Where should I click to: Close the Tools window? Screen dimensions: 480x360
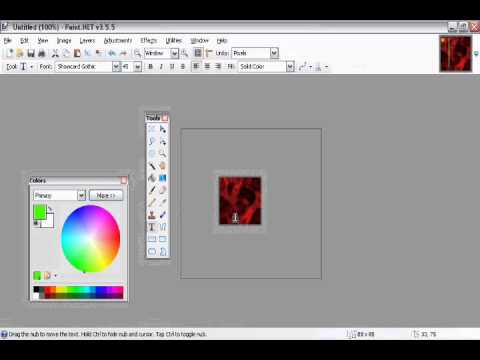coord(165,118)
